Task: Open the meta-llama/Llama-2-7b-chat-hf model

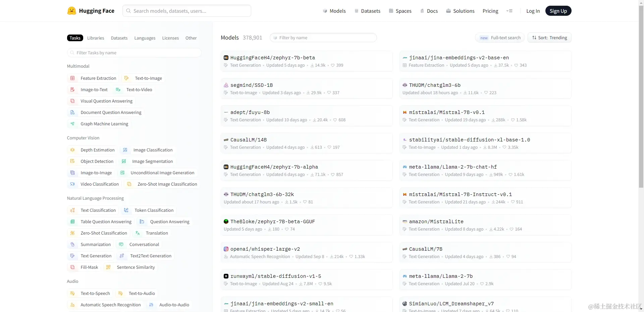Action: [485, 170]
